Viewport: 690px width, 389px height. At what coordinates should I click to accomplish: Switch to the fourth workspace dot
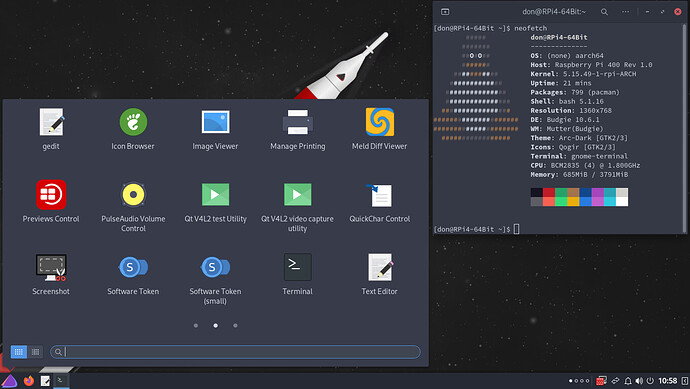pyautogui.click(x=587, y=381)
